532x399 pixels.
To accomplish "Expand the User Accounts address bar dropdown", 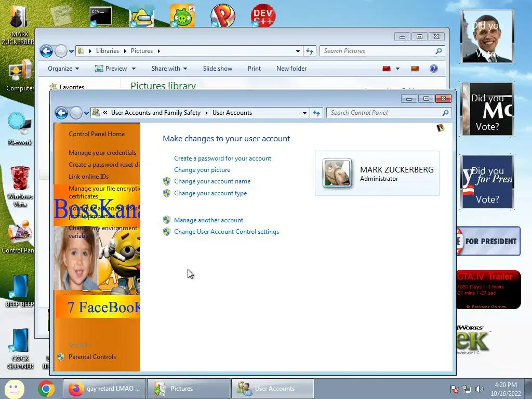I will pyautogui.click(x=304, y=113).
